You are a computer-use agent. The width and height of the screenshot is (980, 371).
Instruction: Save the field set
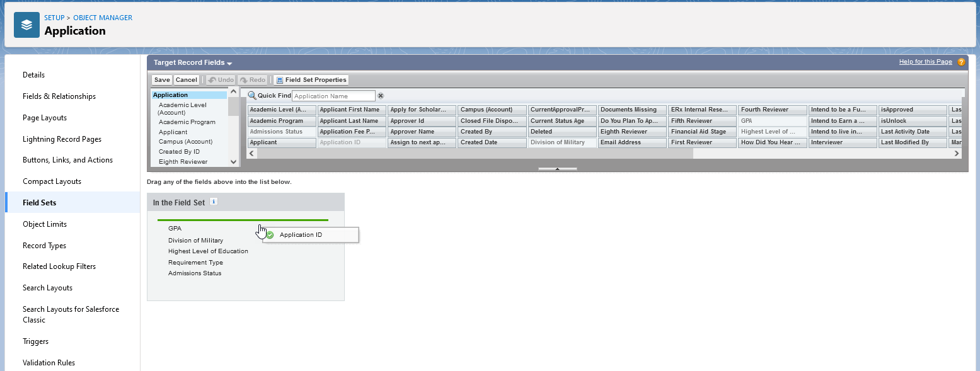pos(162,80)
